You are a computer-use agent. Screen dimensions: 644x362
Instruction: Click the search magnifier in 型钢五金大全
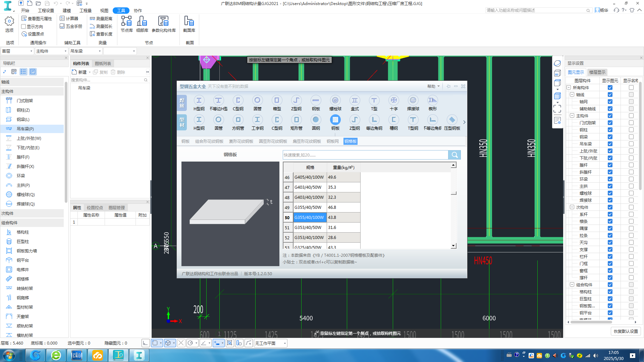454,155
